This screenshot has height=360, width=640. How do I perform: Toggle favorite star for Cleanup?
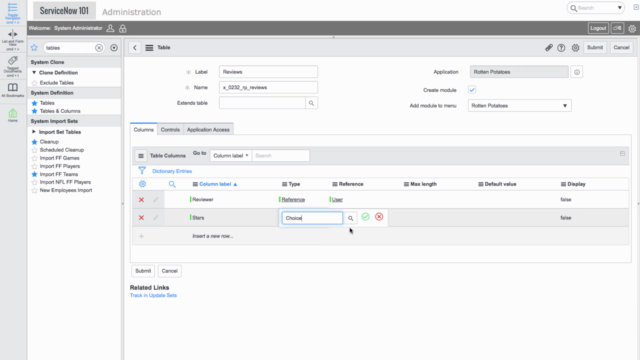pyautogui.click(x=34, y=142)
